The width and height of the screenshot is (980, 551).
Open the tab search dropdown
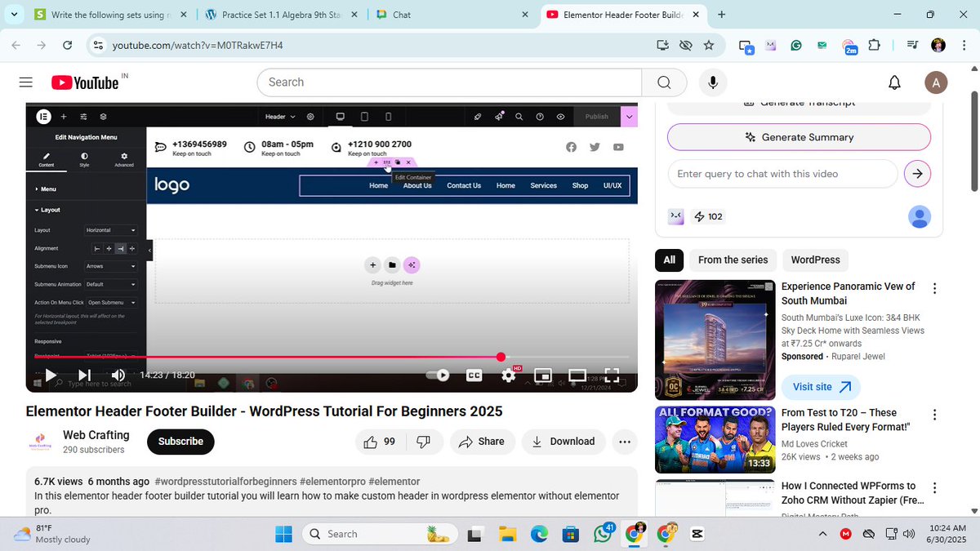click(14, 15)
